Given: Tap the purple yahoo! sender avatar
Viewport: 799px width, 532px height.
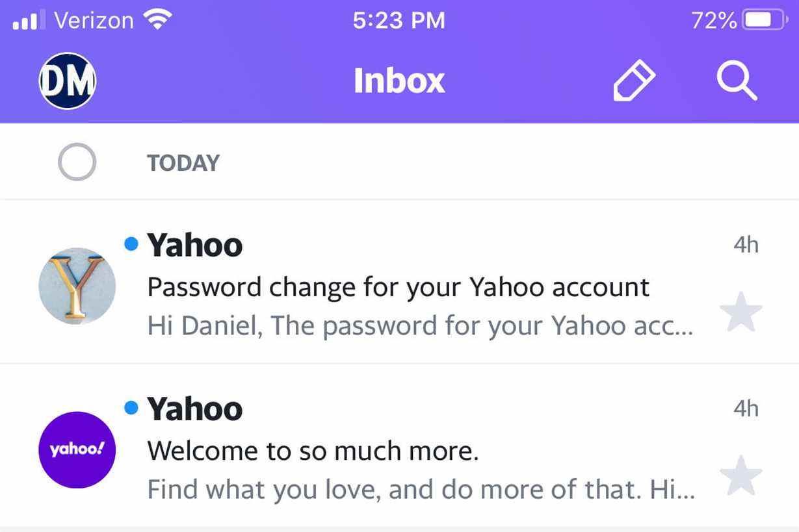Looking at the screenshot, I should 77,450.
